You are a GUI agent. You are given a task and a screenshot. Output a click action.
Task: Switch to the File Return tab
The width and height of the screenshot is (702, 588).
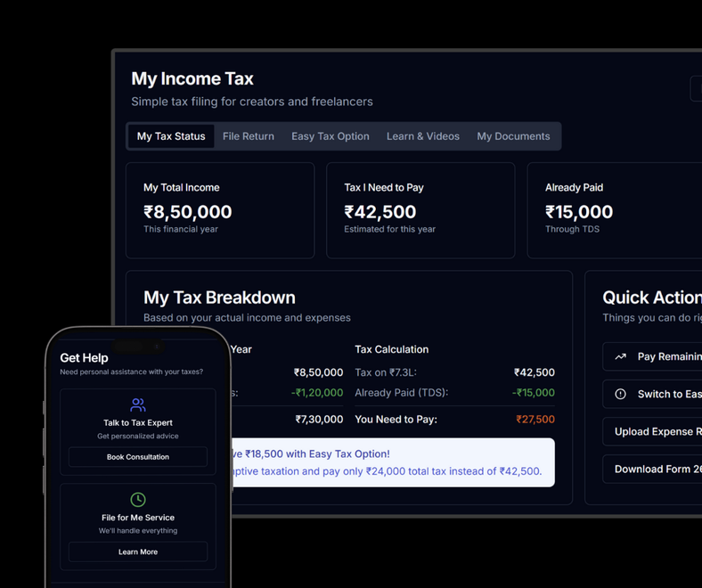point(249,136)
